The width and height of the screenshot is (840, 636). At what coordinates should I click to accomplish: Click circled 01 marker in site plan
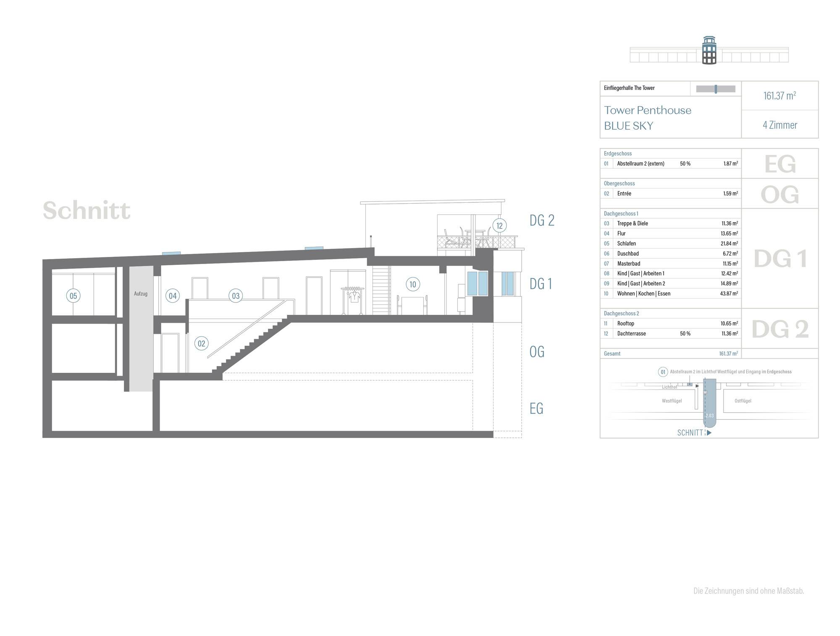click(663, 372)
